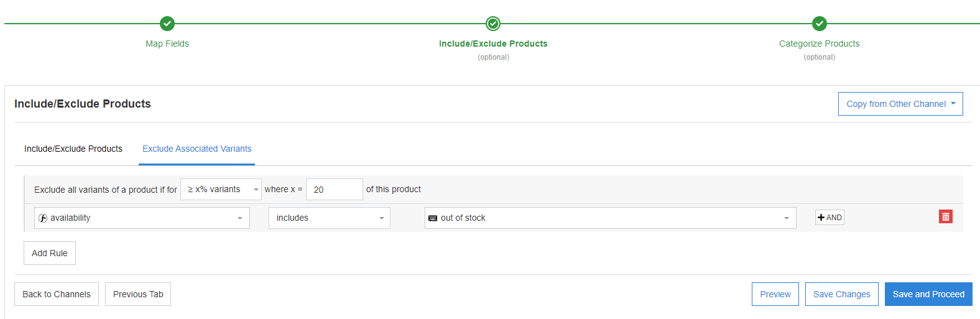Click the plus AND condition button

[830, 218]
